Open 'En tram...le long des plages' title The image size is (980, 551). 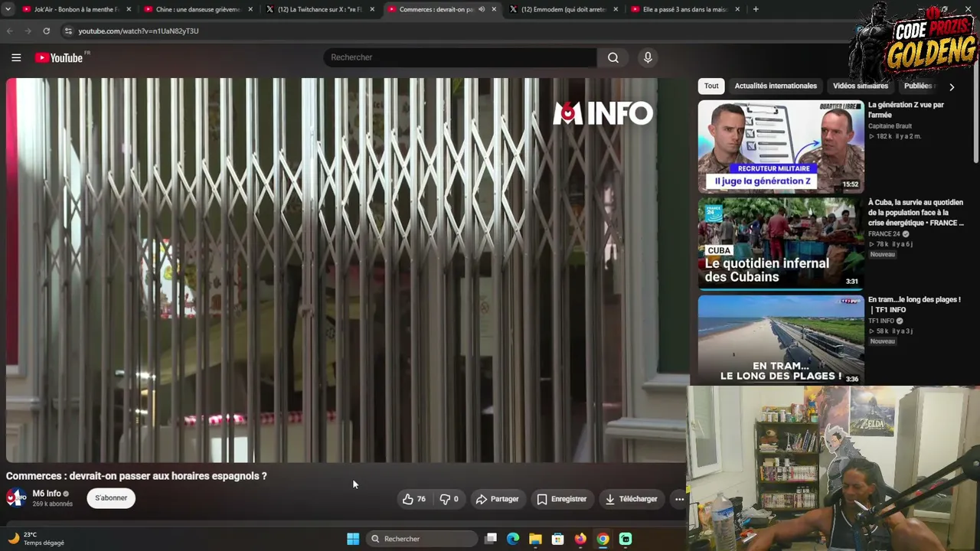[x=914, y=305]
